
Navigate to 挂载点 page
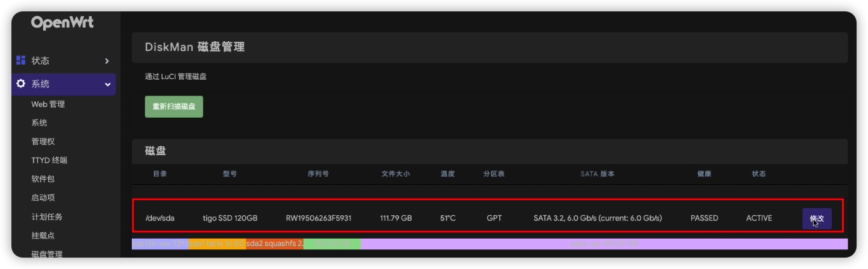pyautogui.click(x=43, y=235)
